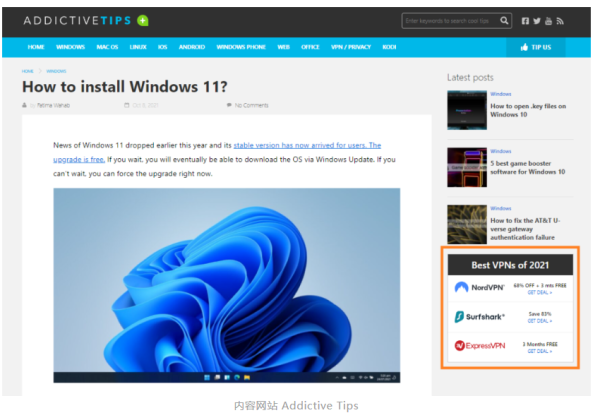Click thumbnail of .key files post

click(467, 110)
